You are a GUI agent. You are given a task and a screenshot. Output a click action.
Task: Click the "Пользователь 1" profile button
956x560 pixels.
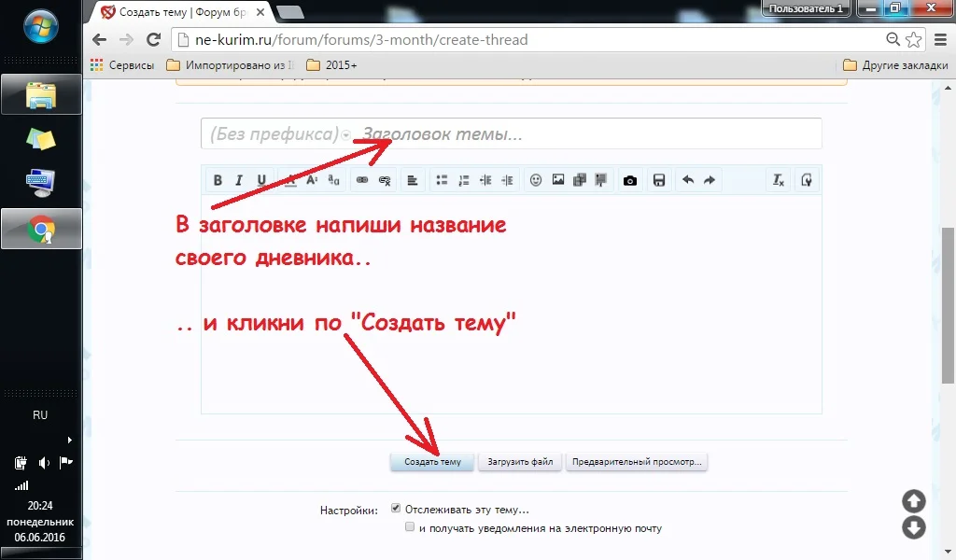pyautogui.click(x=806, y=8)
